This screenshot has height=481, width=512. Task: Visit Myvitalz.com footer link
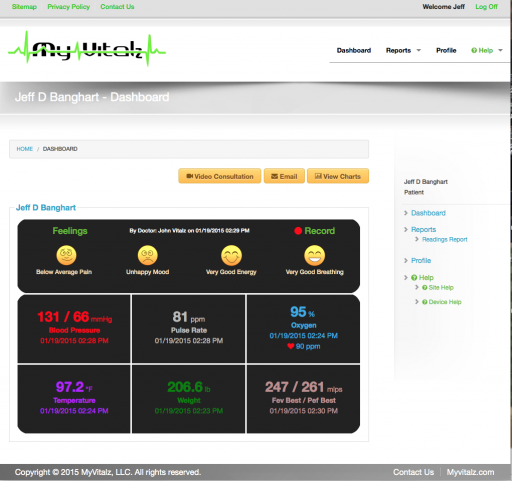470,472
